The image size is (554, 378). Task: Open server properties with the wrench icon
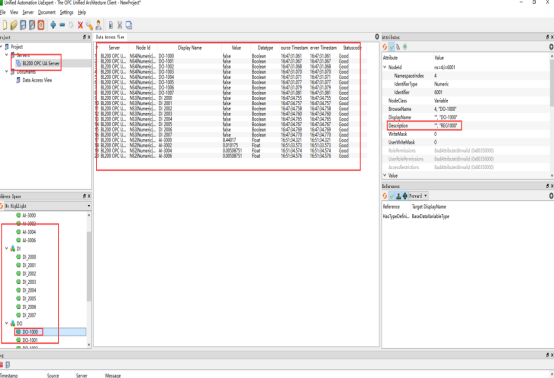coord(89,25)
